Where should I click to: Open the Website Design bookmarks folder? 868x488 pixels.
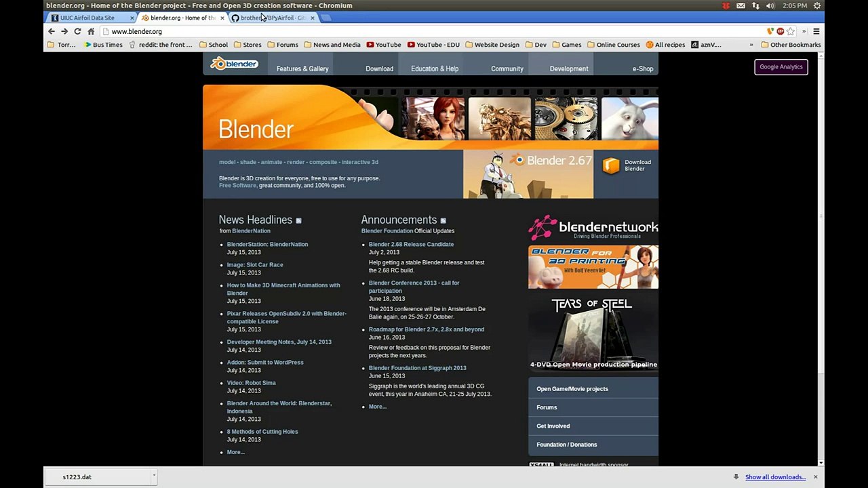tap(492, 45)
